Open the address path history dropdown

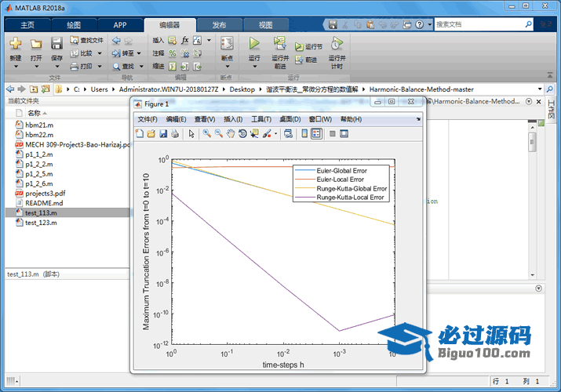[540, 89]
